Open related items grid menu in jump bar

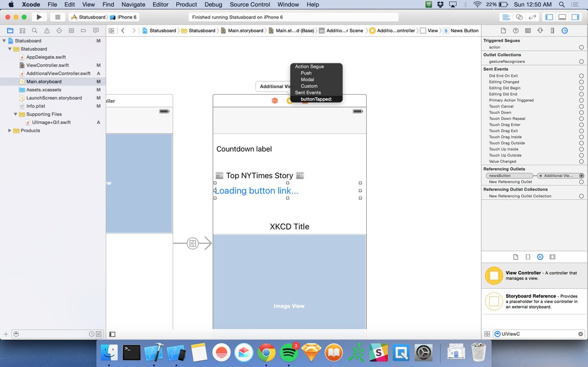pyautogui.click(x=111, y=31)
